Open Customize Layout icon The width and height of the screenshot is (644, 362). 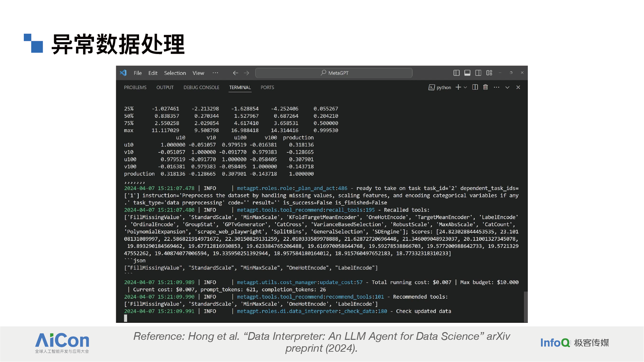coord(489,73)
